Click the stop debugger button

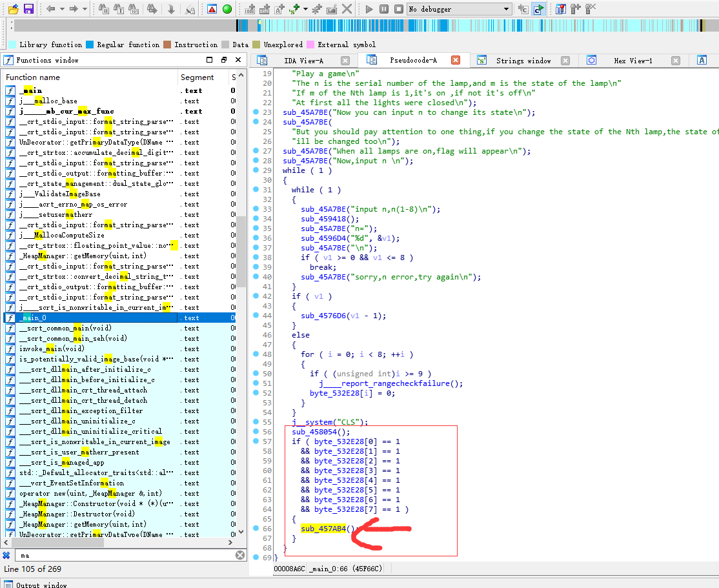(399, 9)
